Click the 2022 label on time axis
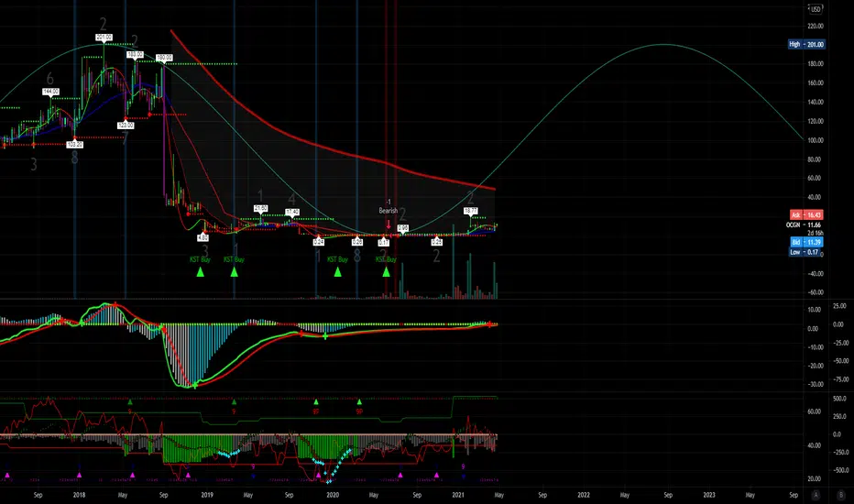The width and height of the screenshot is (854, 504). (584, 495)
